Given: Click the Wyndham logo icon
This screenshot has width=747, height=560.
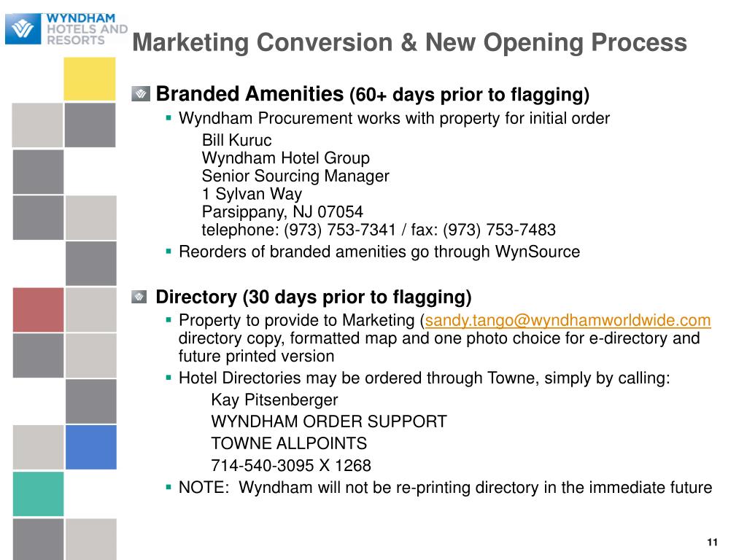Looking at the screenshot, I should coord(23,29).
